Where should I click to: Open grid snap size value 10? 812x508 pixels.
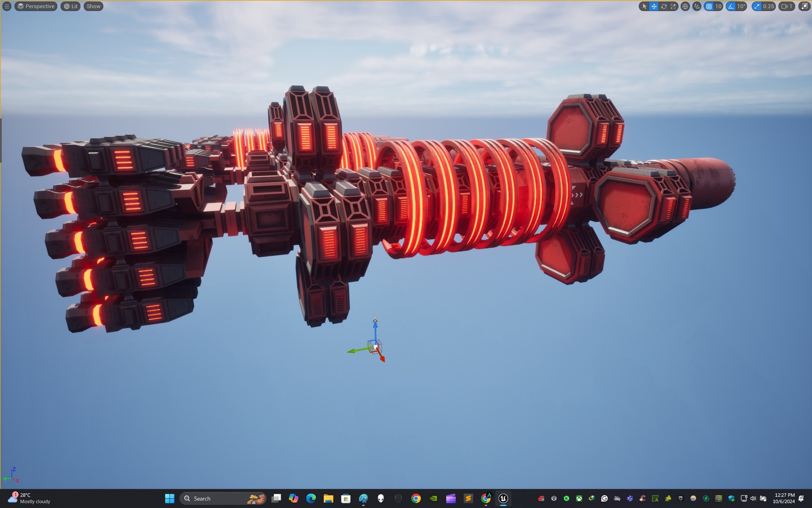(x=718, y=6)
